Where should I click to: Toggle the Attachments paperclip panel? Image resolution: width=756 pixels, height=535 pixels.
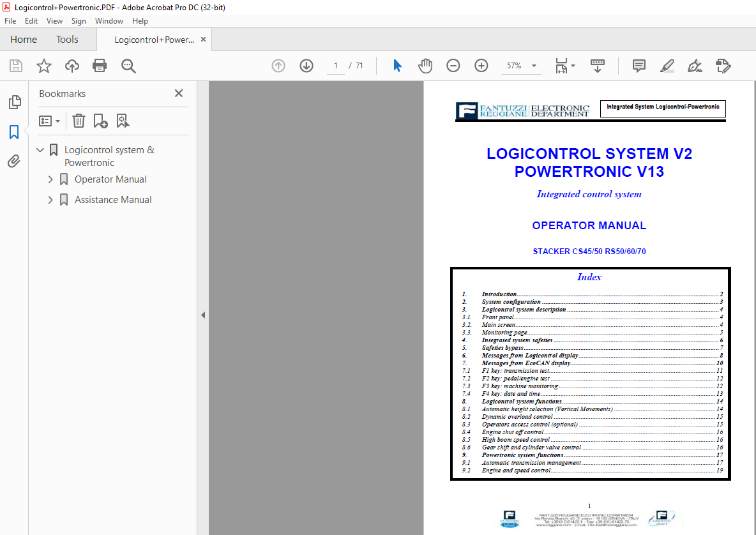click(14, 161)
